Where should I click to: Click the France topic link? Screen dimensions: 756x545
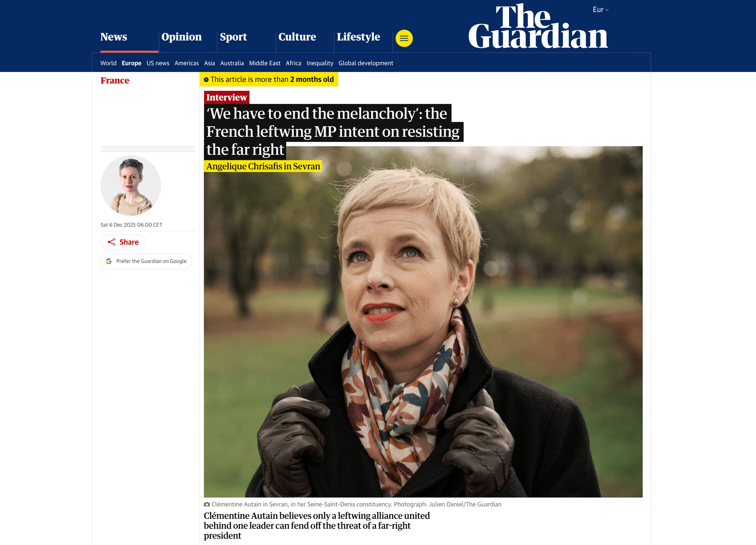pos(115,81)
